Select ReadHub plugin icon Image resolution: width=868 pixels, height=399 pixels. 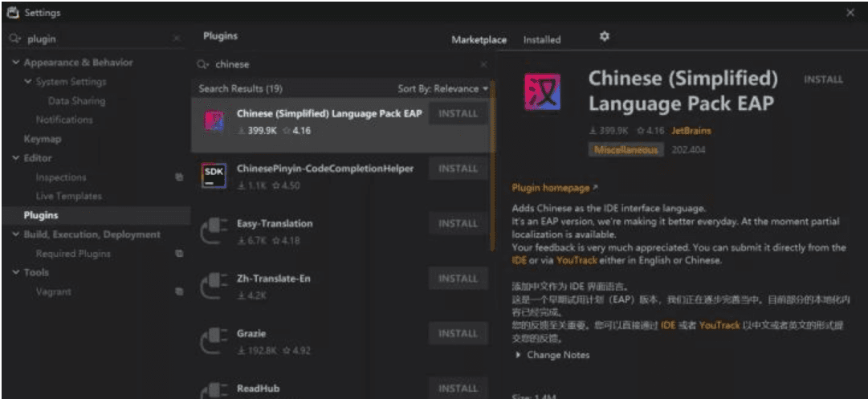coord(214,389)
